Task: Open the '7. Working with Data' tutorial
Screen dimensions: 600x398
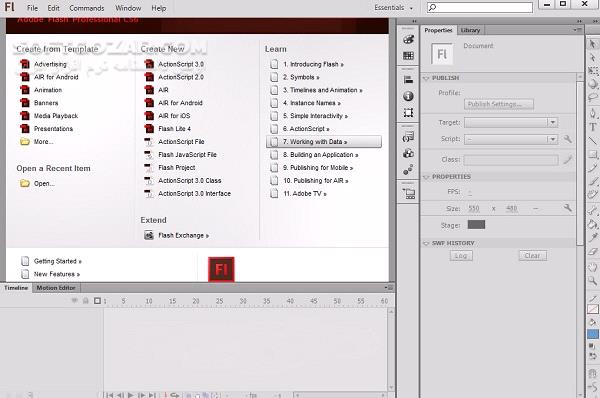Action: pos(324,142)
